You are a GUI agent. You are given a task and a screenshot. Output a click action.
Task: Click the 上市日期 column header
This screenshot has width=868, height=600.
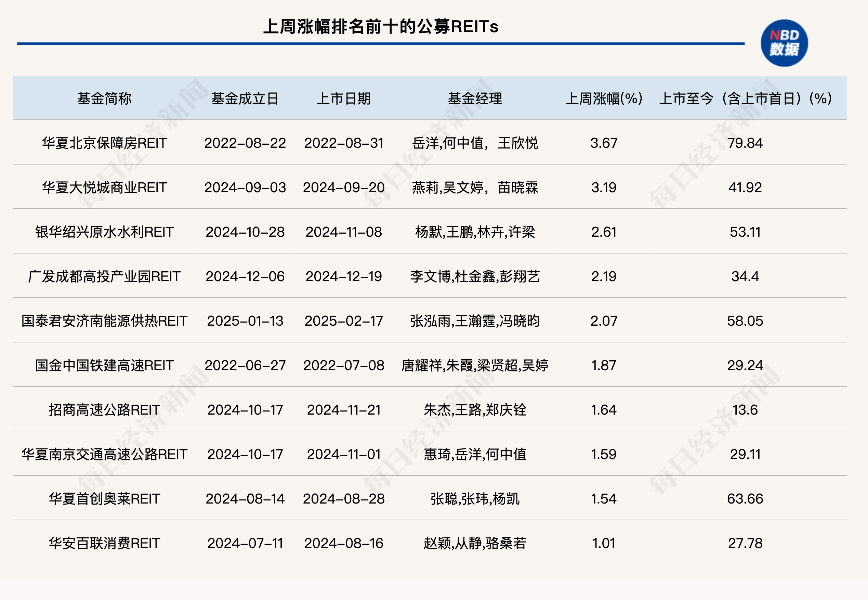[344, 99]
